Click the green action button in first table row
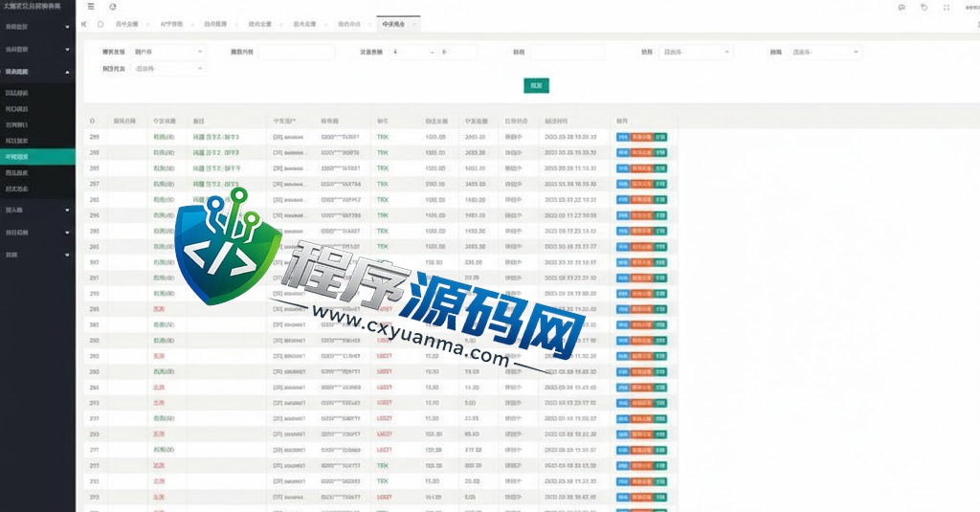 [660, 137]
